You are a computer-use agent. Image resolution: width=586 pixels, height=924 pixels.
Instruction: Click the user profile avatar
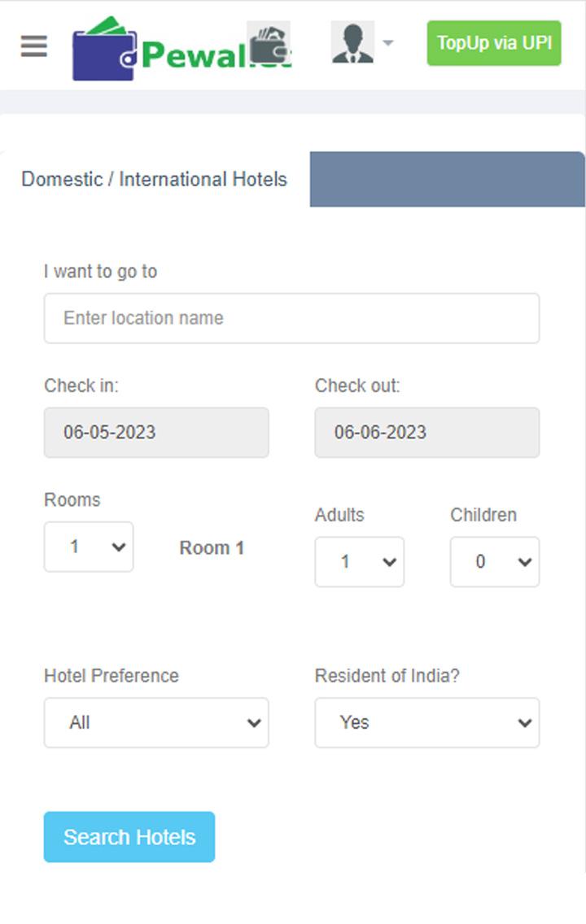[x=352, y=43]
